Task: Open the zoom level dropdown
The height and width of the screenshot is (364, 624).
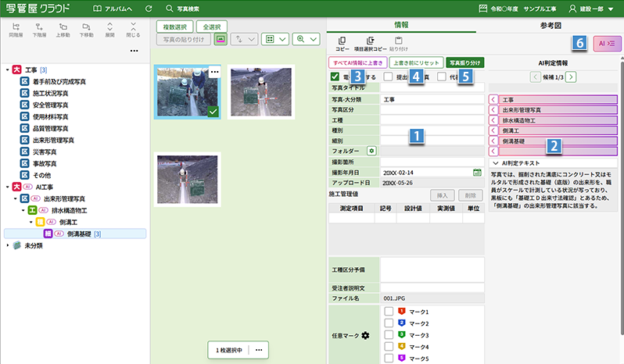Action: pos(306,39)
